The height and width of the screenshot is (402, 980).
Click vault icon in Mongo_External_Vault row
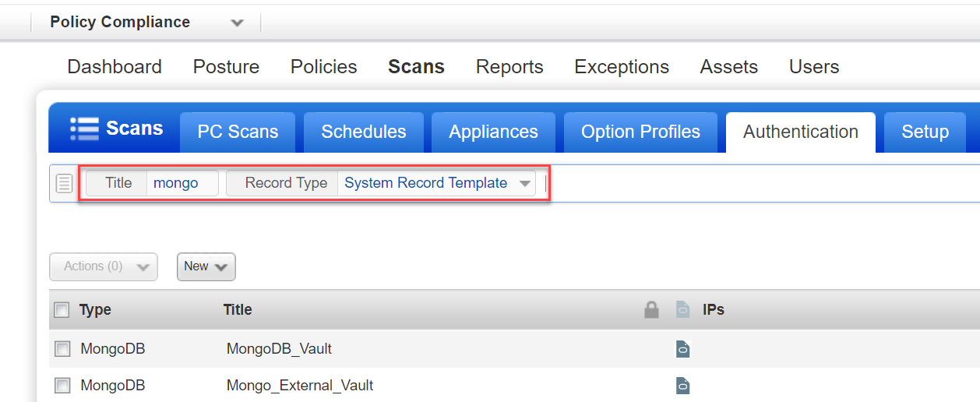coord(682,386)
